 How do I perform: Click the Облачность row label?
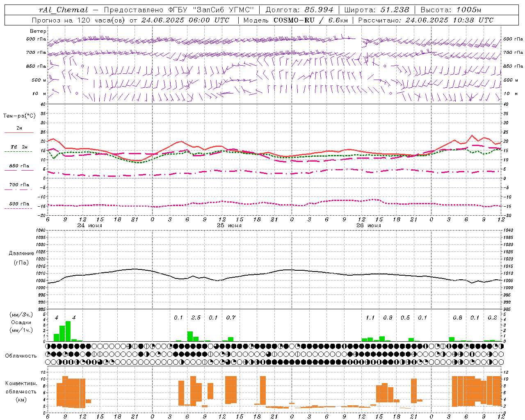(x=21, y=356)
